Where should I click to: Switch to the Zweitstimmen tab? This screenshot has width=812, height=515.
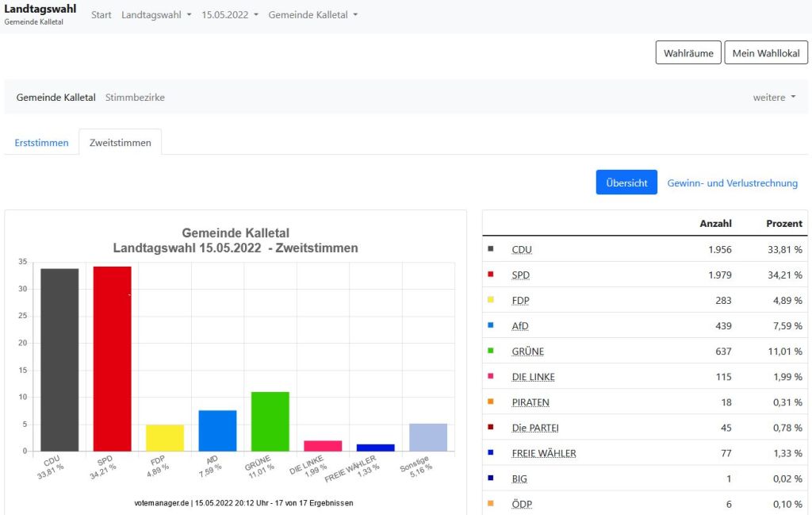pos(121,143)
